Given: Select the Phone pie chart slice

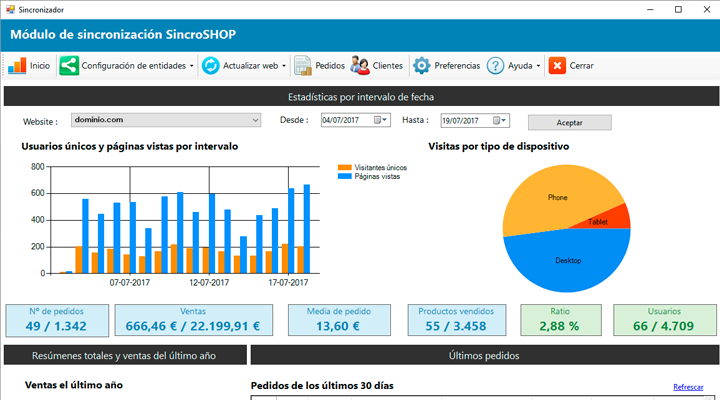Looking at the screenshot, I should (557, 197).
